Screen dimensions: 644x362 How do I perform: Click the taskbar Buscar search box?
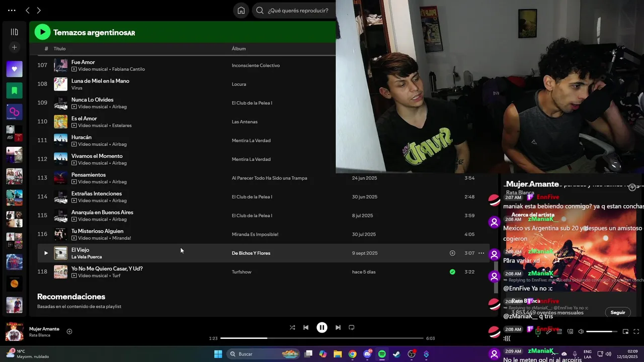(264, 354)
